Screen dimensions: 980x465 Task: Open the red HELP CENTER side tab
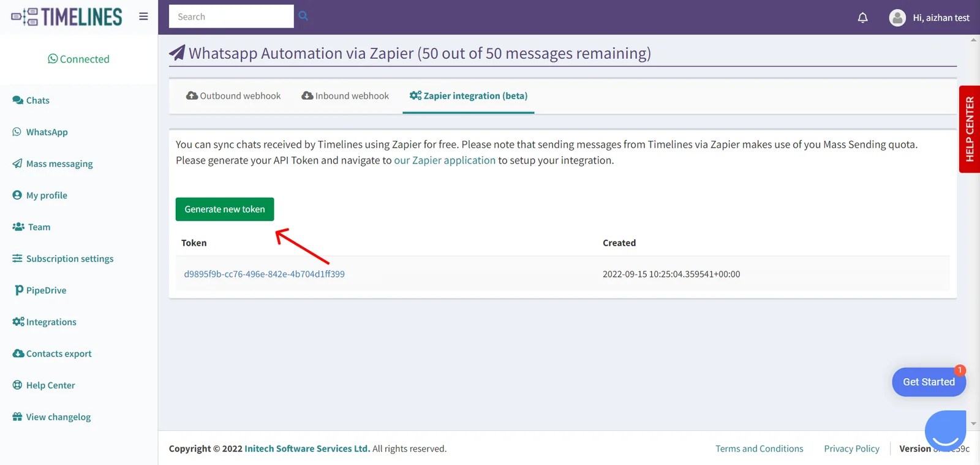969,129
